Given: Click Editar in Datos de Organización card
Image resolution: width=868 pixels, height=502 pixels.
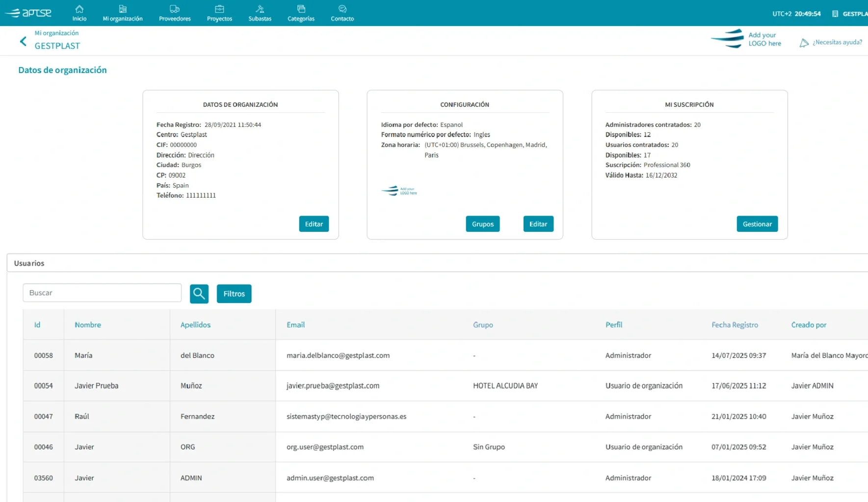Looking at the screenshot, I should [314, 224].
